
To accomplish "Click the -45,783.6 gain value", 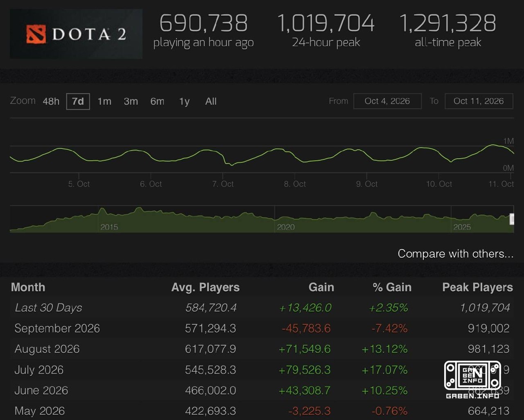I will pyautogui.click(x=306, y=328).
